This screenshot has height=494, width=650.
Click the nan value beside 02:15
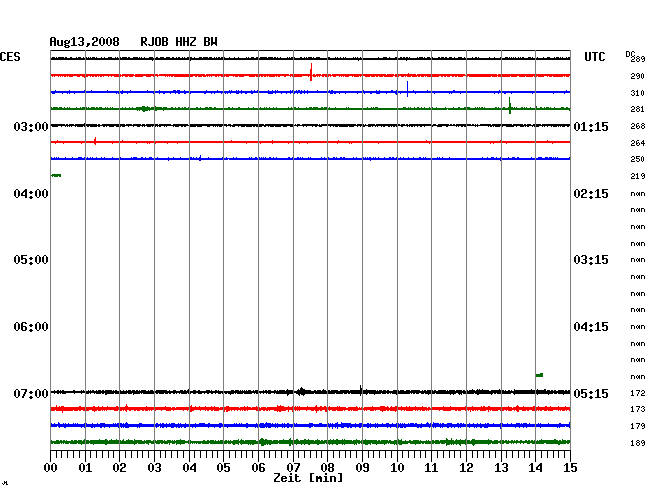pyautogui.click(x=638, y=194)
